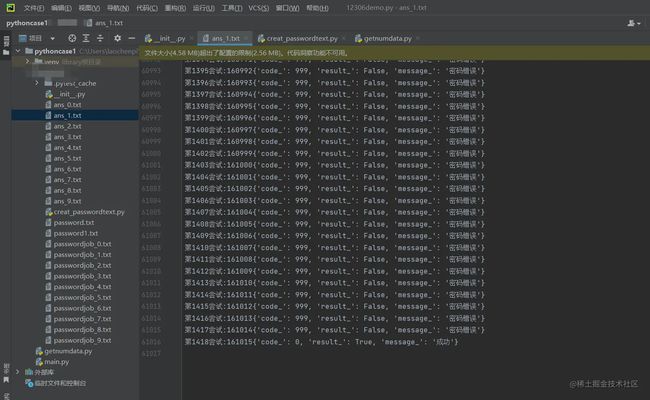Close the creat_passwordtext.py editor tab
This screenshot has height=400, width=650.
tap(343, 39)
